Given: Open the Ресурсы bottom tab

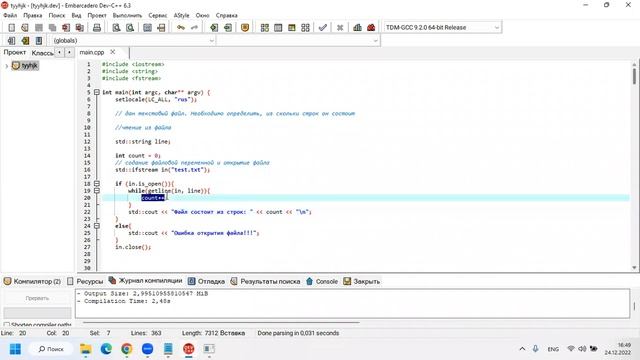Looking at the screenshot, I should [85, 281].
